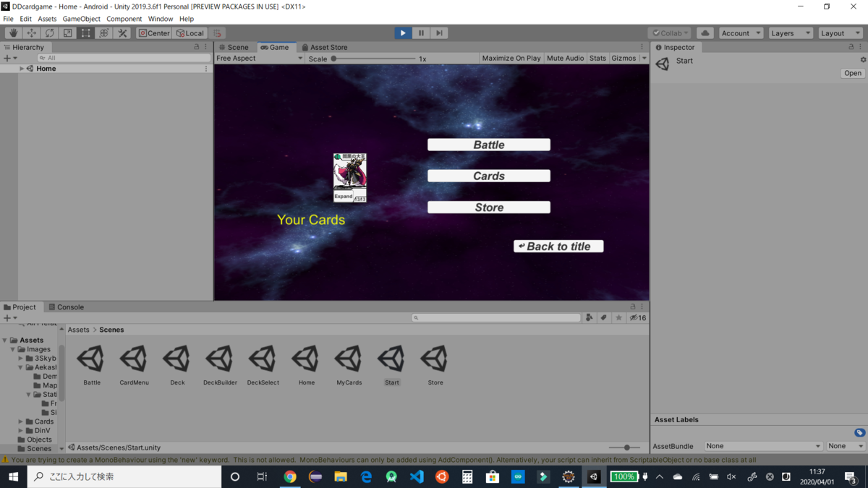The width and height of the screenshot is (868, 488).
Task: Lock the Hierarchy panel
Action: tap(197, 47)
